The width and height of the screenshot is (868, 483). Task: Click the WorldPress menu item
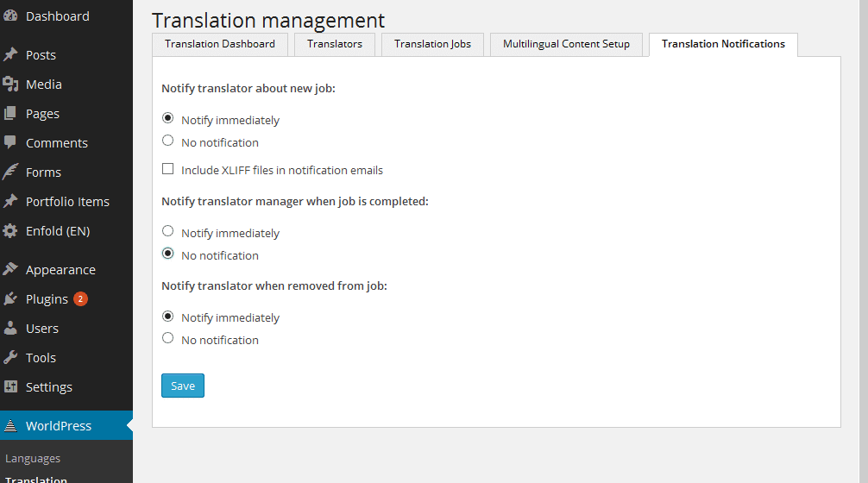(66, 425)
